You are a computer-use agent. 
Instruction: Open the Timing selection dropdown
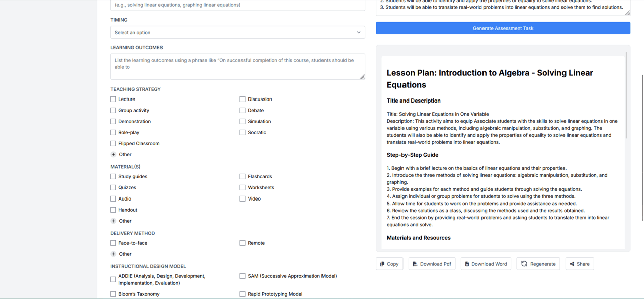click(237, 32)
